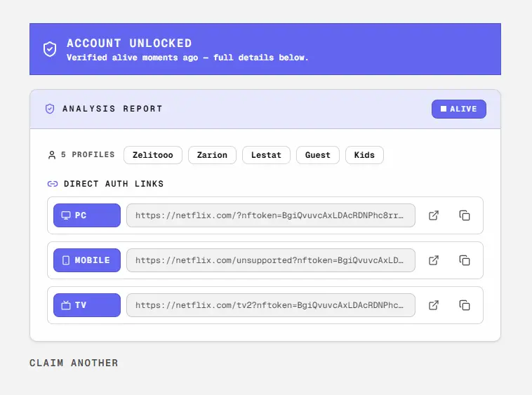The width and height of the screenshot is (532, 395).
Task: Click the person icon next to 5 Profiles
Action: point(52,155)
